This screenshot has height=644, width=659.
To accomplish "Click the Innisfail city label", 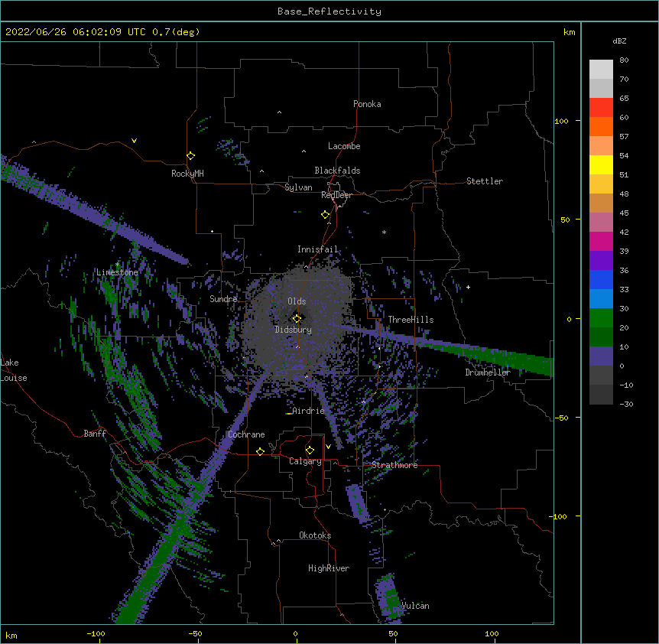I will [318, 249].
